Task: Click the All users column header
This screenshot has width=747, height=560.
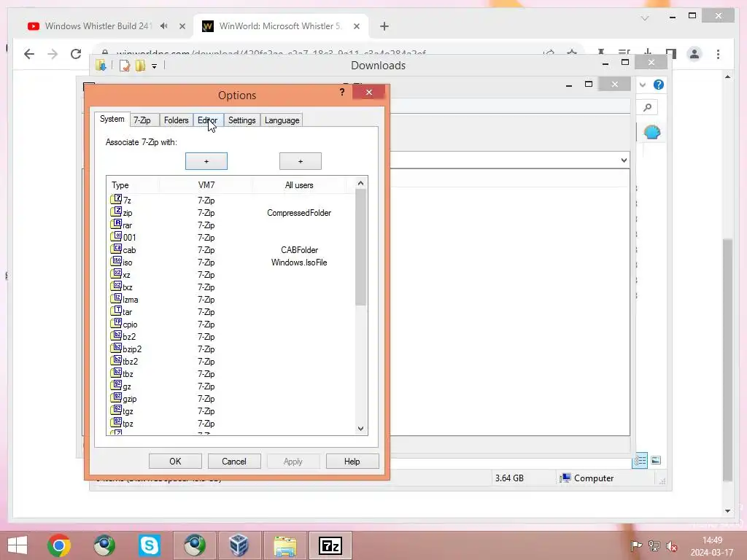Action: [299, 185]
